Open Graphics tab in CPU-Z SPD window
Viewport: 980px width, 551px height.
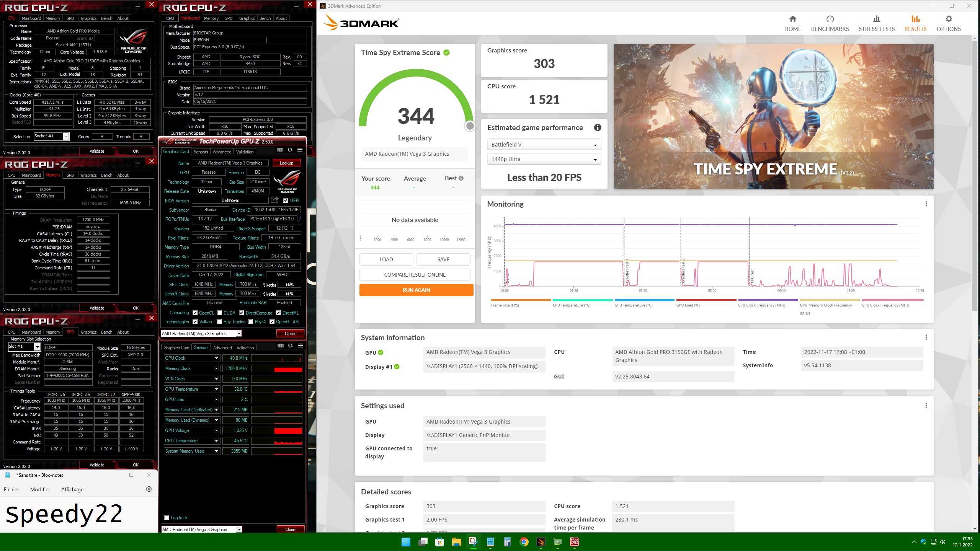click(x=88, y=332)
